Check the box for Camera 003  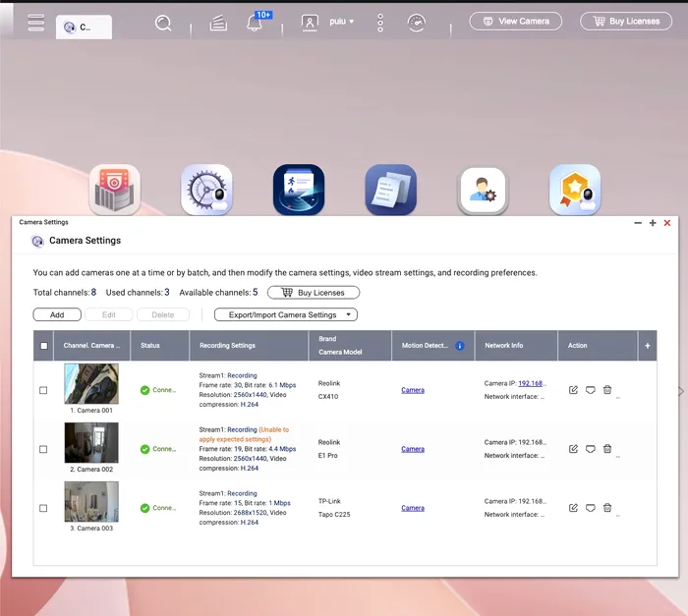[x=43, y=508]
